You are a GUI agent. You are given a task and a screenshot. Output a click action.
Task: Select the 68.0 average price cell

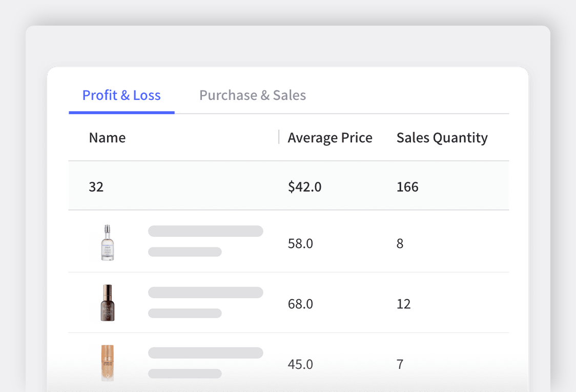click(x=300, y=304)
